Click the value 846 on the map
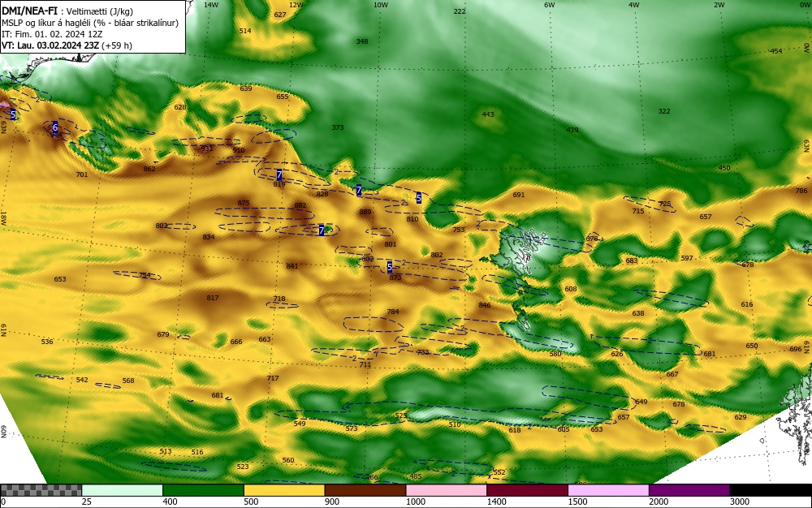The width and height of the screenshot is (812, 508). [x=485, y=305]
